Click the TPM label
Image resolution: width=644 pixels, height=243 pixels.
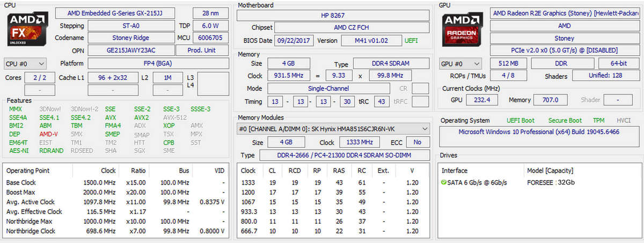[599, 121]
